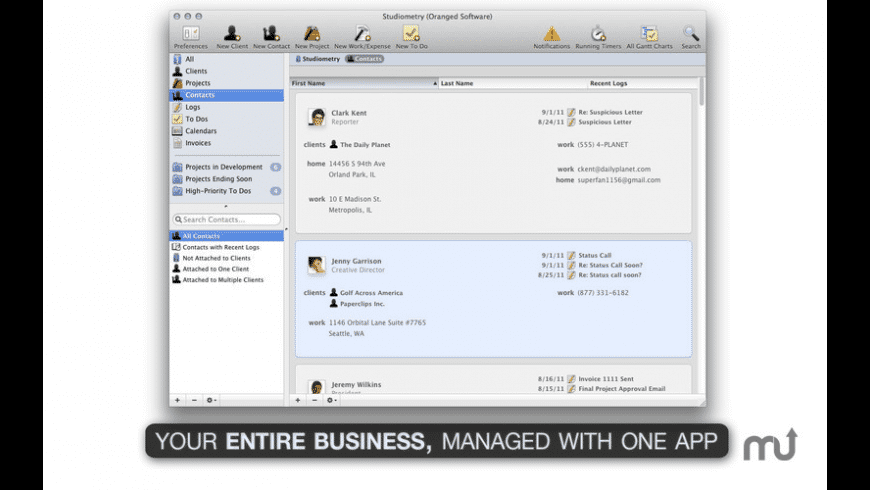Click inside the Search Contacts field
Viewport: 870px width, 490px height.
pyautogui.click(x=229, y=219)
